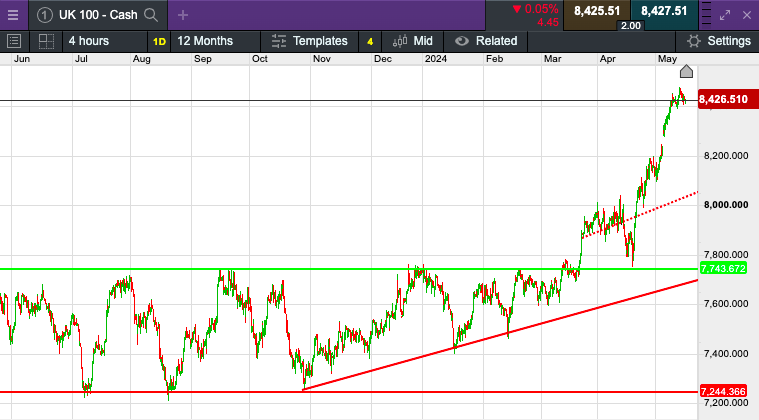This screenshot has height=420, width=759.
Task: Add a new chart tab with plus icon
Action: point(183,15)
